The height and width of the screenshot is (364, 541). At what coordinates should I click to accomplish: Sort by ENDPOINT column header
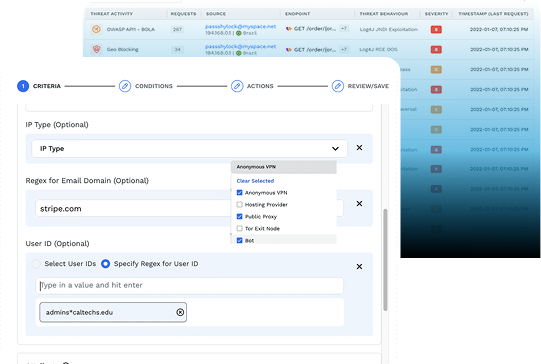pyautogui.click(x=297, y=14)
